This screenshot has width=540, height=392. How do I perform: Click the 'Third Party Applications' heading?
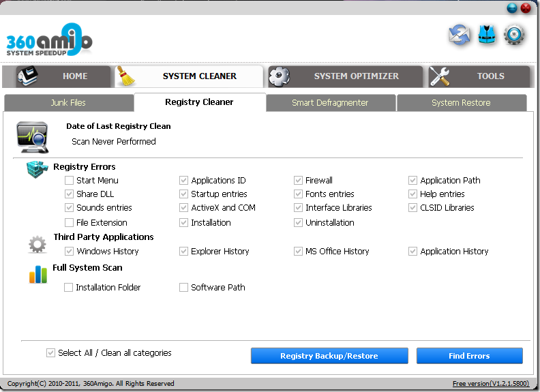click(x=104, y=237)
